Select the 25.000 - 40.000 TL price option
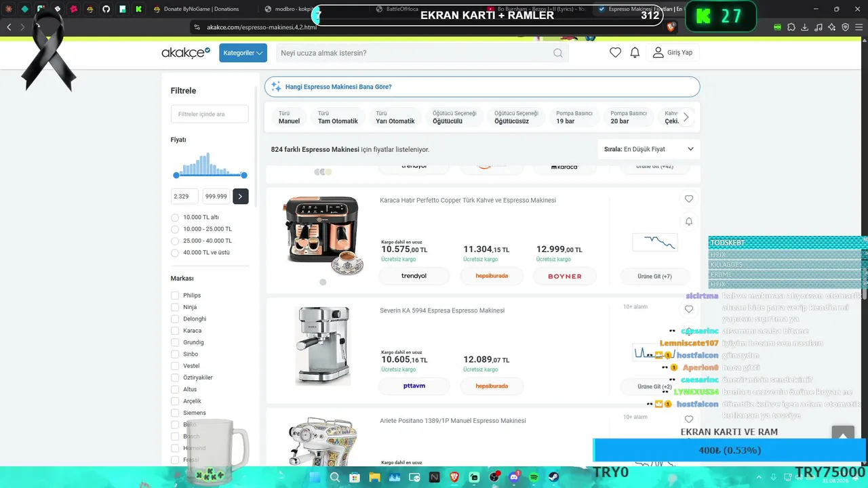 (175, 241)
